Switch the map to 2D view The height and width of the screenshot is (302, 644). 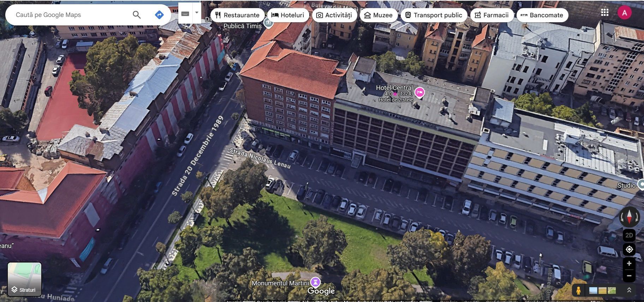point(629,235)
